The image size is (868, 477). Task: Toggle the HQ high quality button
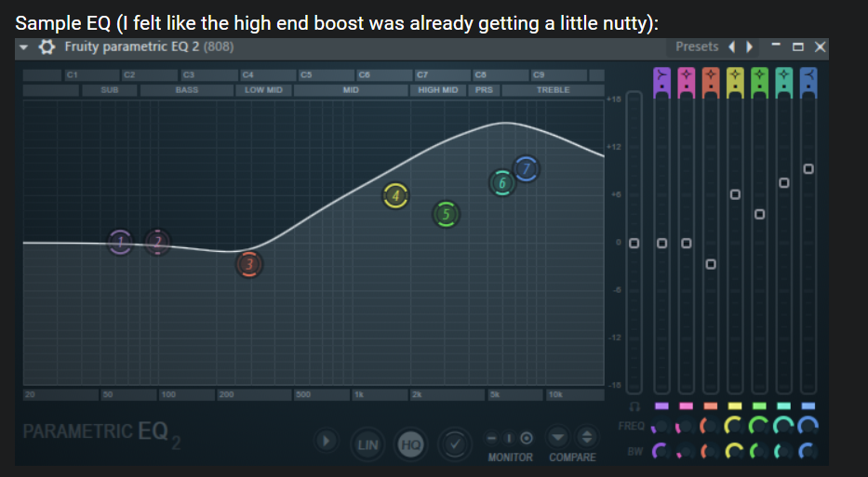pyautogui.click(x=409, y=444)
